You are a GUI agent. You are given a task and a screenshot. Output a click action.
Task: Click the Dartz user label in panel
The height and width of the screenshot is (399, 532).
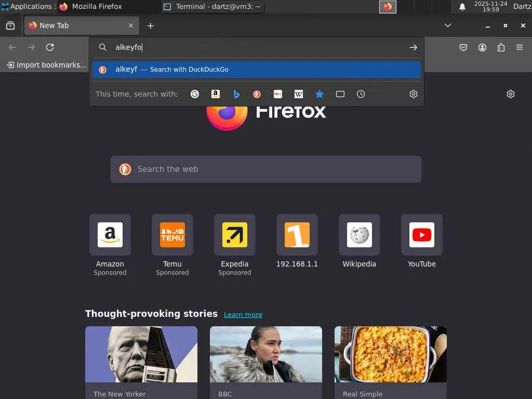click(x=522, y=6)
